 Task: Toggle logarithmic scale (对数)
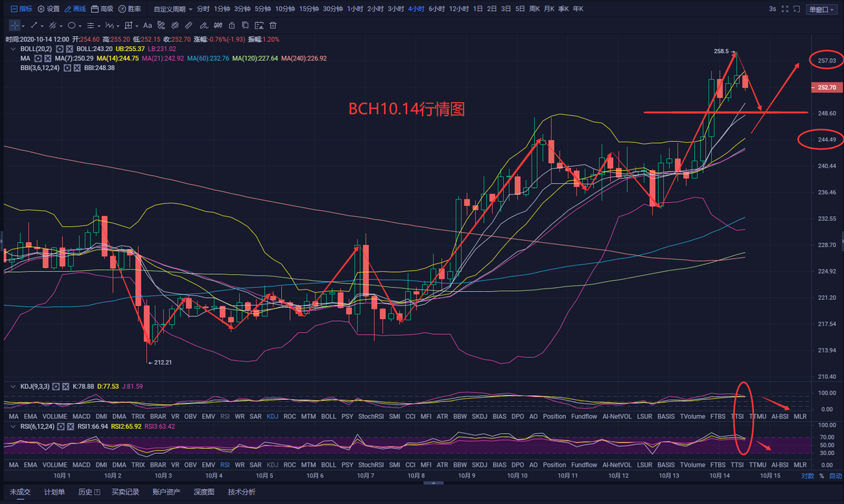pyautogui.click(x=807, y=476)
